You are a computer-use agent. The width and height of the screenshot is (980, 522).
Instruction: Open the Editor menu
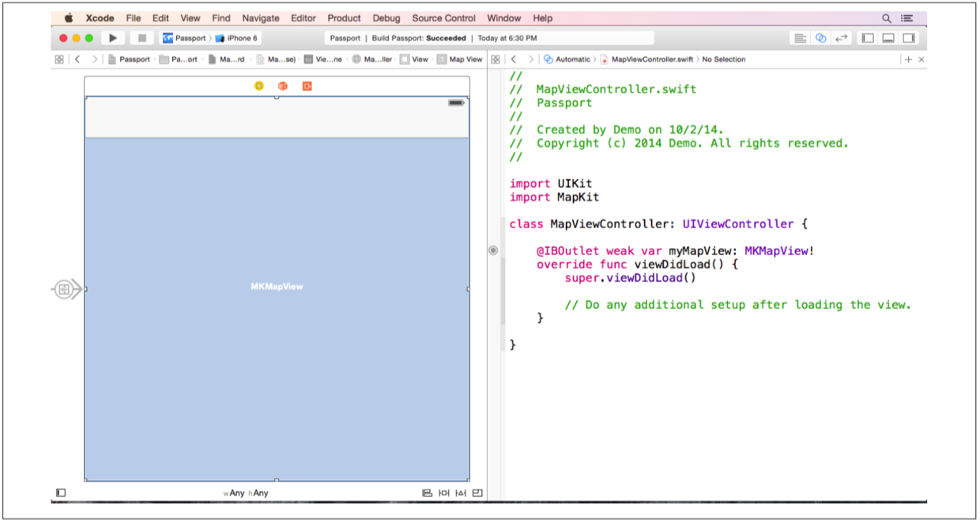coord(303,18)
